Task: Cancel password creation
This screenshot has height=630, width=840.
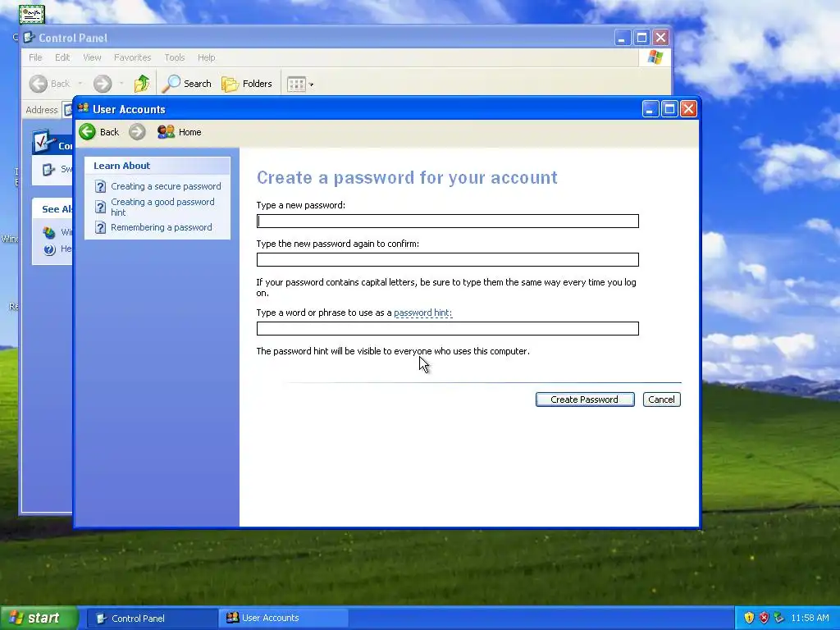Action: pos(662,399)
